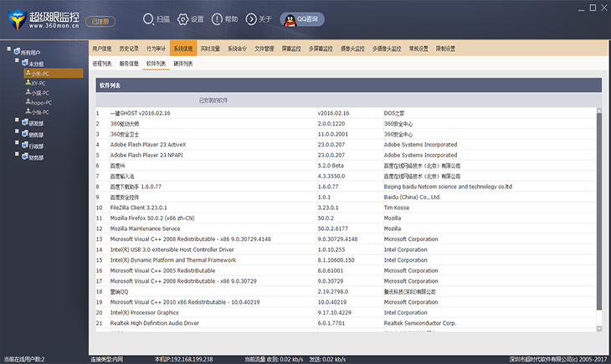Select 销售部 in the user tree

(36, 133)
